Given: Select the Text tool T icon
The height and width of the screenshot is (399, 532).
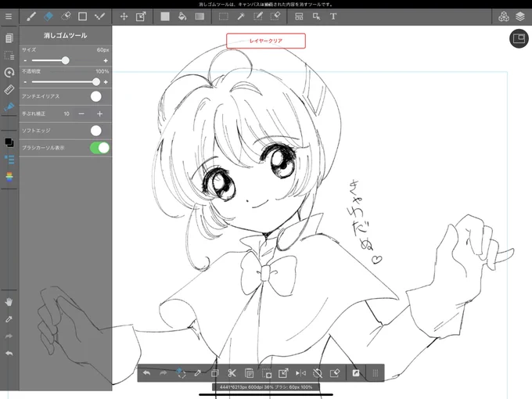Looking at the screenshot, I should [x=333, y=16].
